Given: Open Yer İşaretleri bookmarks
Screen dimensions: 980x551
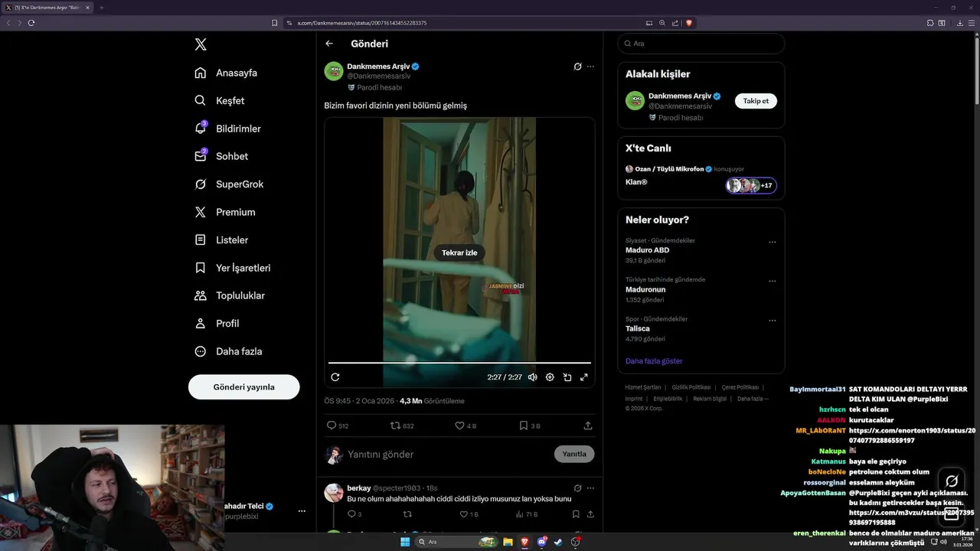Looking at the screenshot, I should pos(232,268).
